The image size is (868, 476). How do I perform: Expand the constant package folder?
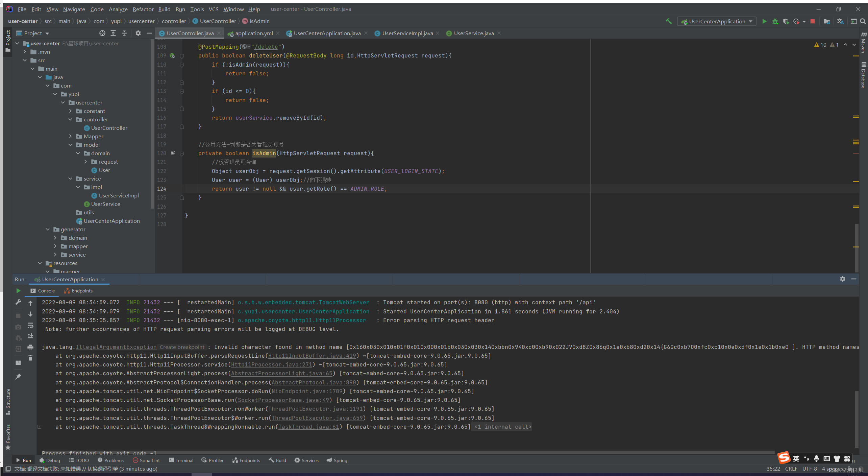pos(70,111)
